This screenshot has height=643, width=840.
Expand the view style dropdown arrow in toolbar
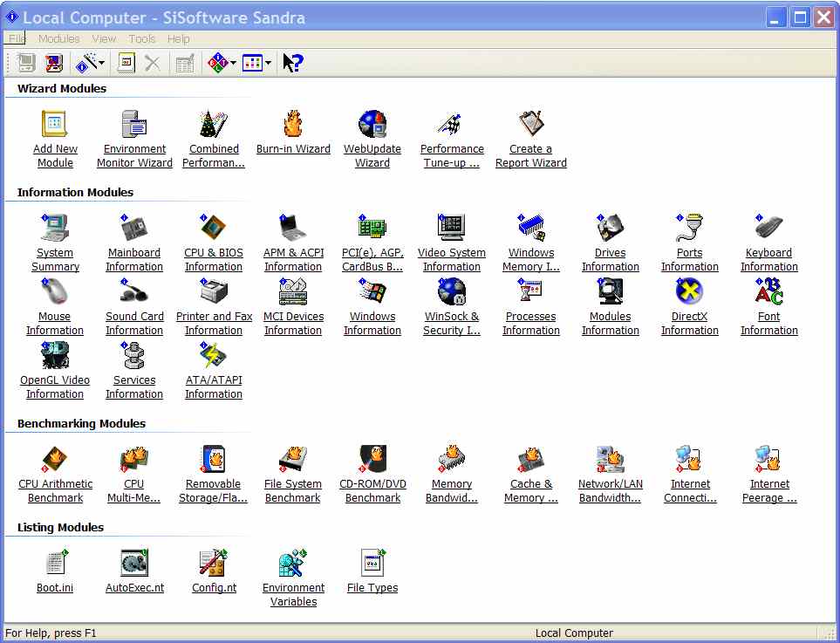[269, 63]
